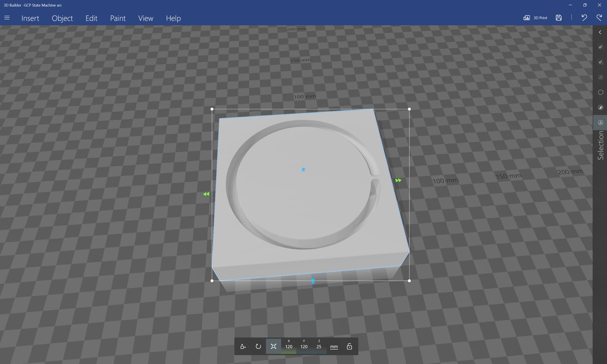Image resolution: width=607 pixels, height=364 pixels.
Task: Collapse the Selection side panel chevron
Action: 600,32
